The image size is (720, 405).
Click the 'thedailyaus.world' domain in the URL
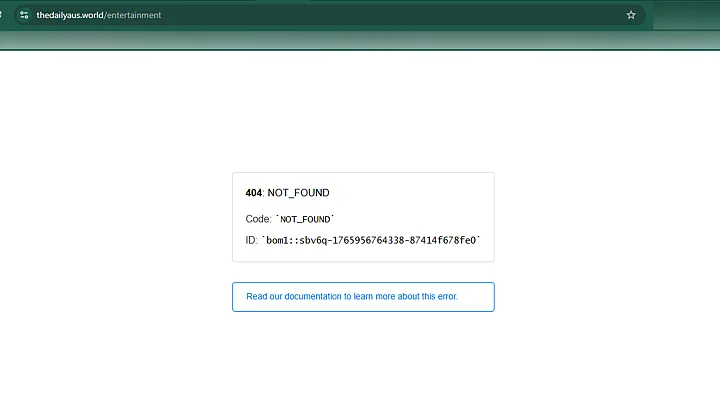pos(69,15)
